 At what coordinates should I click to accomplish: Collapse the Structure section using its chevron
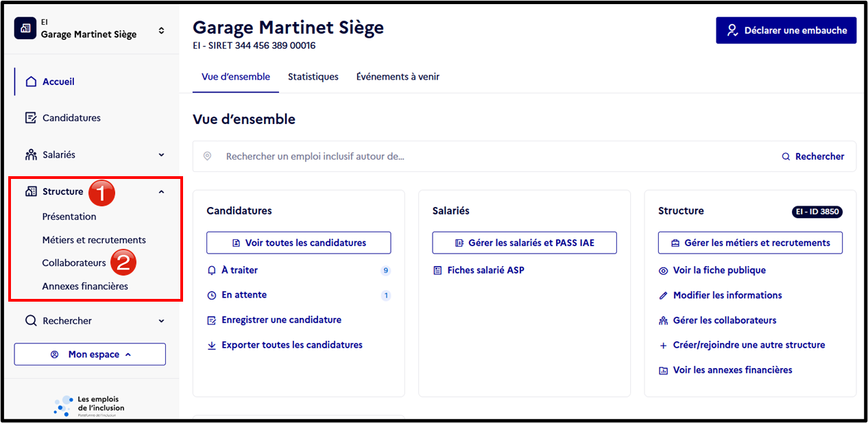pos(161,192)
